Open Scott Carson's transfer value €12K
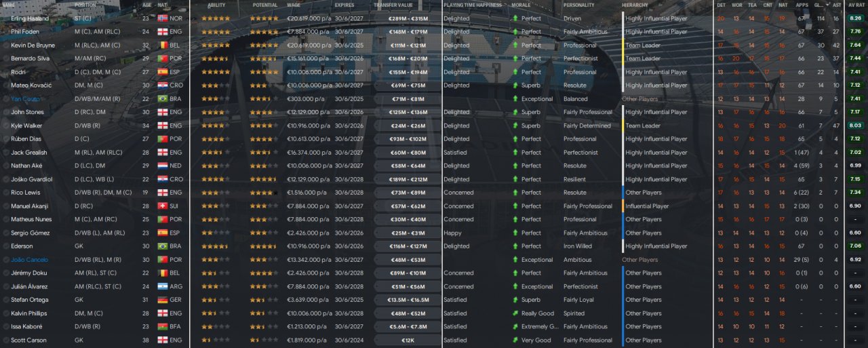This screenshot has height=348, width=868. coord(407,340)
